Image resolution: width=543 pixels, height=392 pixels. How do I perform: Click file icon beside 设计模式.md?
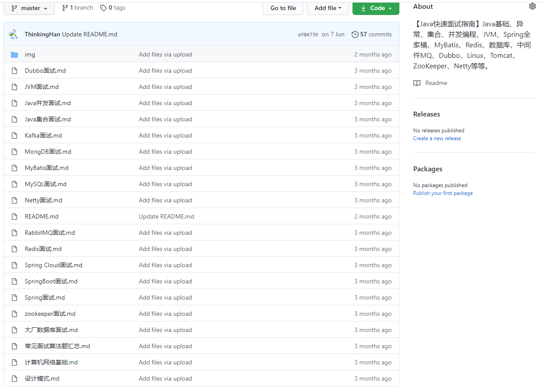(x=14, y=378)
